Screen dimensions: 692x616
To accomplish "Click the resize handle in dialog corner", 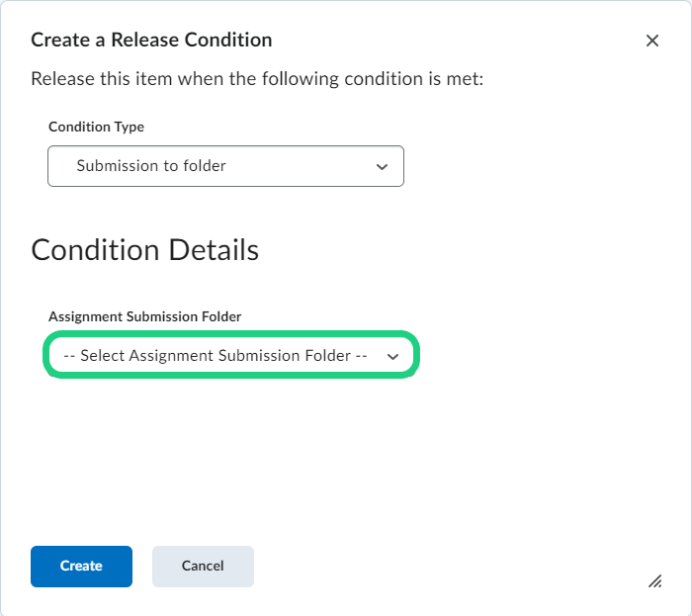I will pyautogui.click(x=654, y=581).
